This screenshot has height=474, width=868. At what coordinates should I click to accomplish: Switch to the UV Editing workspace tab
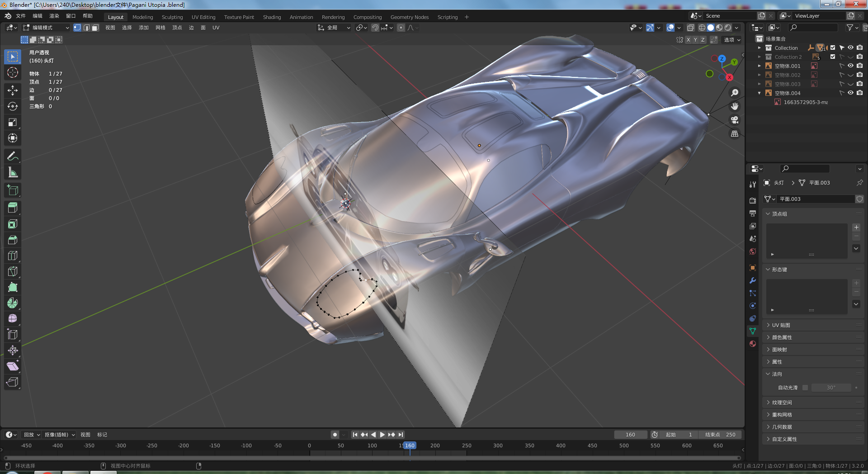(203, 17)
